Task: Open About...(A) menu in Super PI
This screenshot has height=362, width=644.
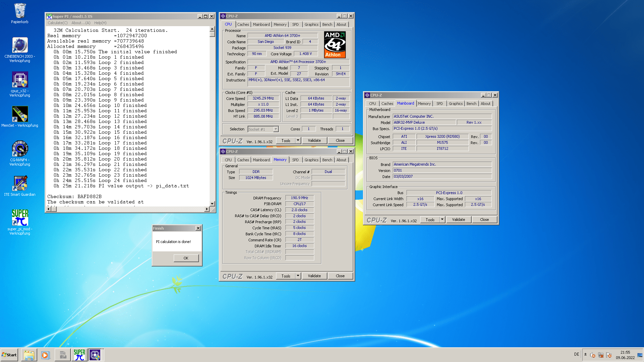Action: [x=81, y=23]
